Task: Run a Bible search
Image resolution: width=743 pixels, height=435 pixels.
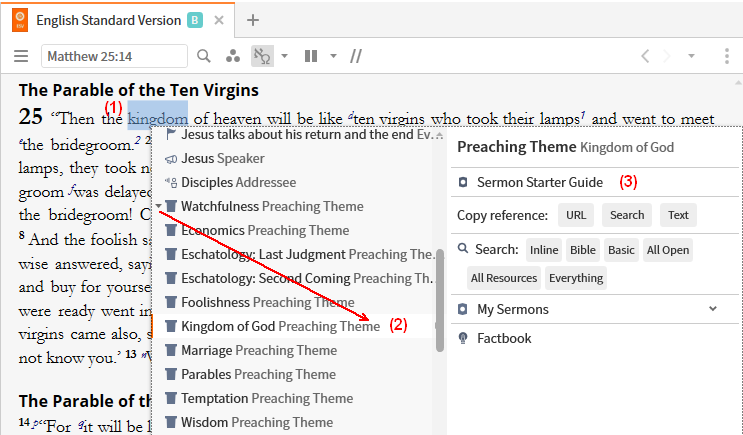Action: point(583,250)
